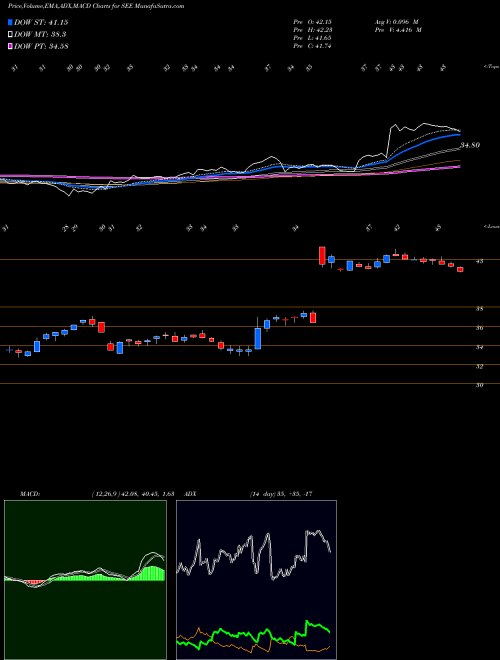This screenshot has height=660, width=500.
Task: Click the 'MACD:' panel heading
Action: [29, 493]
